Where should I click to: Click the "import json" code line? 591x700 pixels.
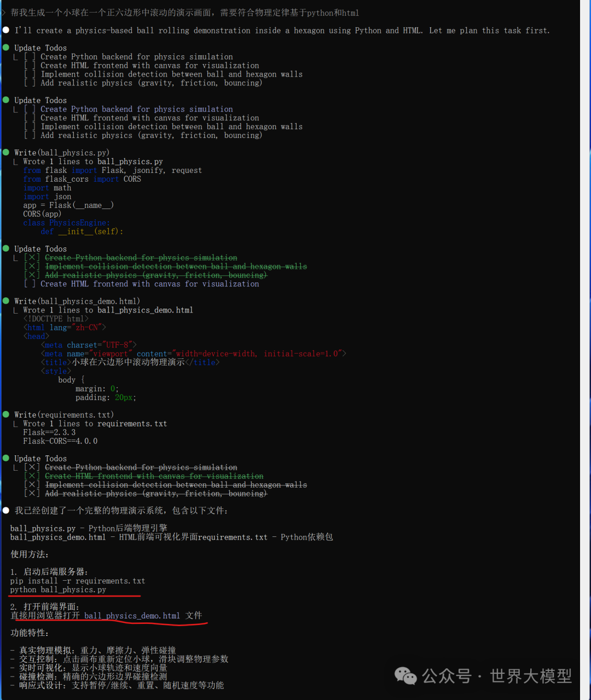tap(47, 196)
